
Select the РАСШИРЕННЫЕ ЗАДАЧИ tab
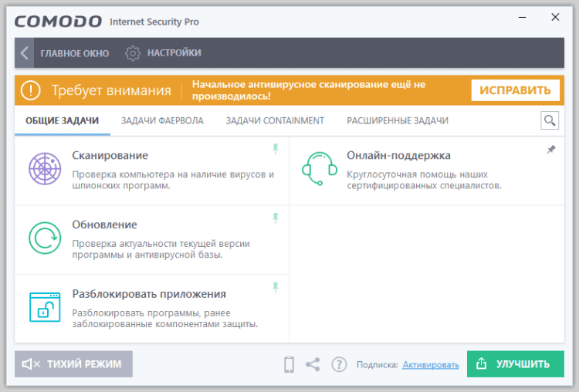pyautogui.click(x=398, y=121)
